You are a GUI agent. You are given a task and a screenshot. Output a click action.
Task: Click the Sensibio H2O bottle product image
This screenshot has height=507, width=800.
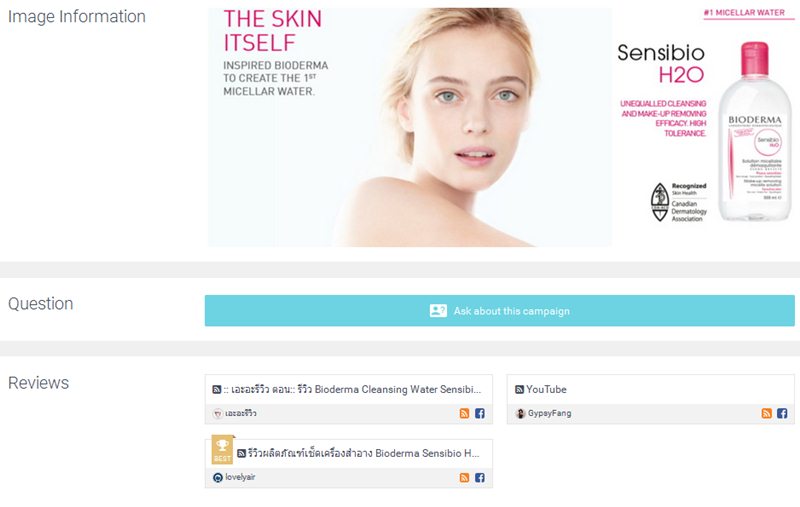pyautogui.click(x=754, y=132)
